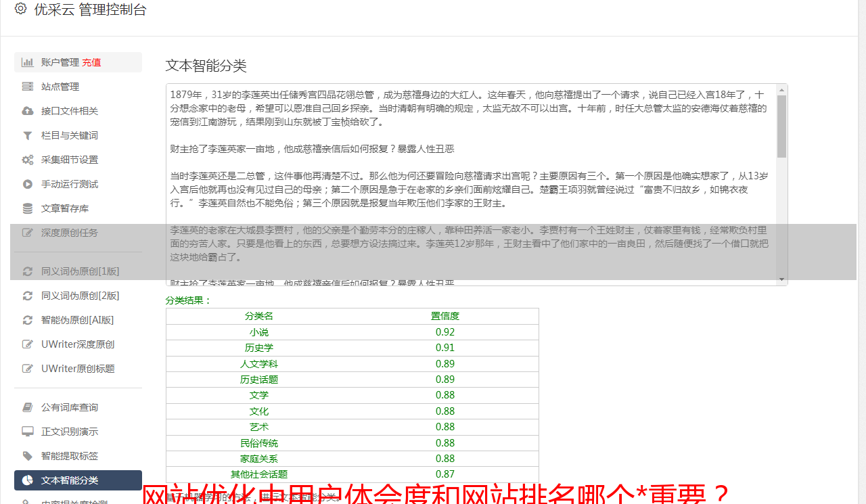Viewport: 866px width, 504px height.
Task: Click the 分类名 column header
Action: [259, 316]
